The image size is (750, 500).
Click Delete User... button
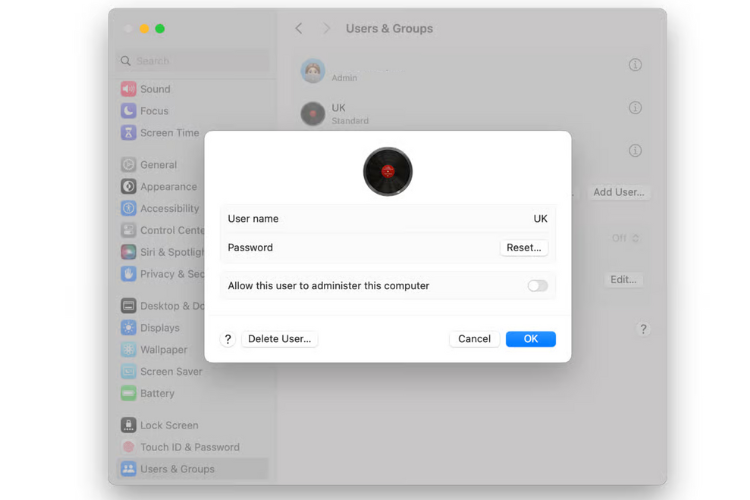(279, 339)
